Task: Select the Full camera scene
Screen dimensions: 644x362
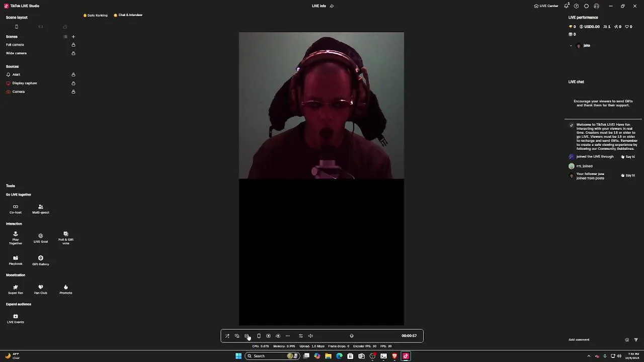Action: [15, 45]
